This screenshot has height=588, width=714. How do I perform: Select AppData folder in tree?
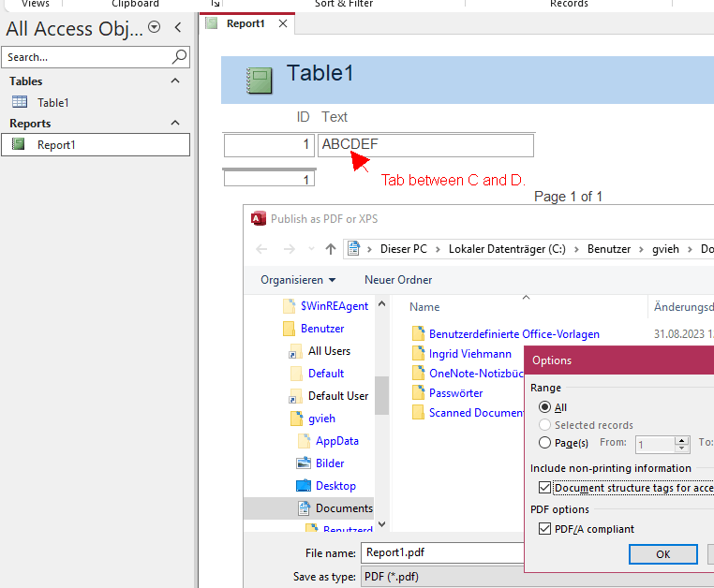(x=328, y=441)
